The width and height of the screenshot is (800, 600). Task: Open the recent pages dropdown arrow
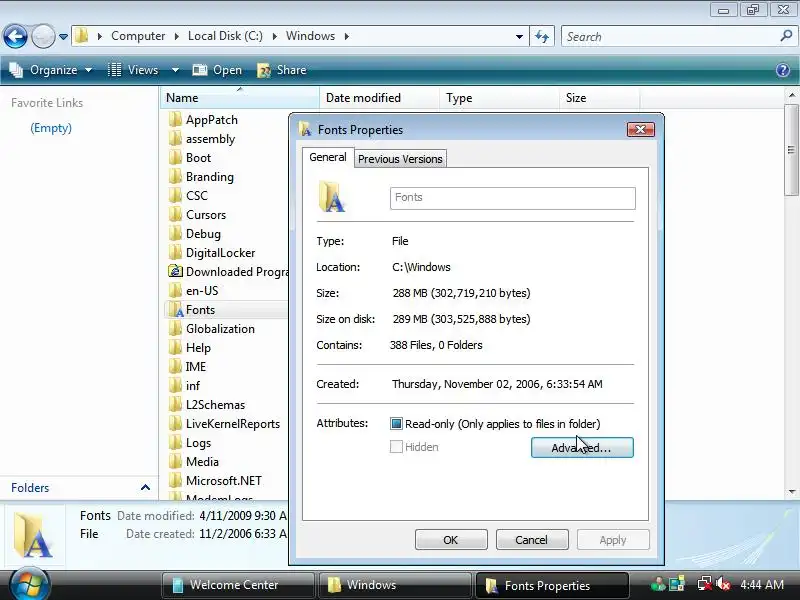pyautogui.click(x=63, y=37)
